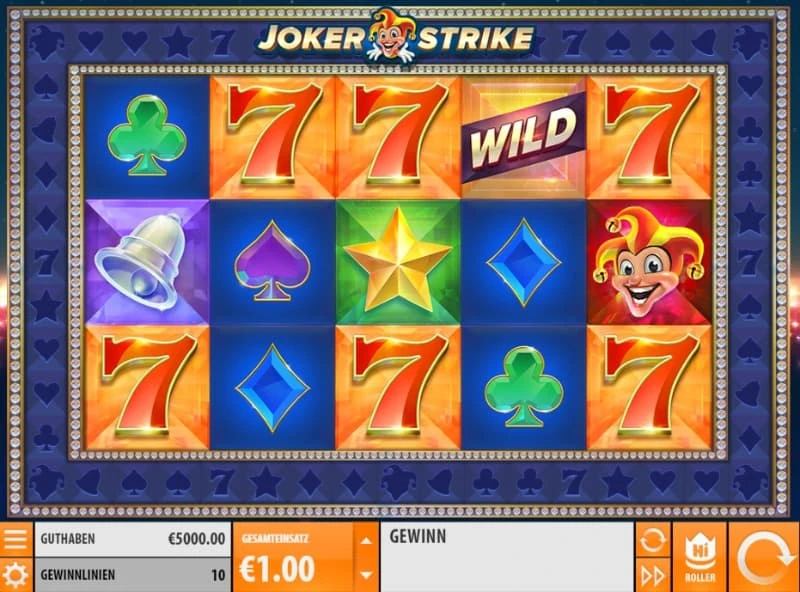Click the Joker Strike logo

pos(396,36)
